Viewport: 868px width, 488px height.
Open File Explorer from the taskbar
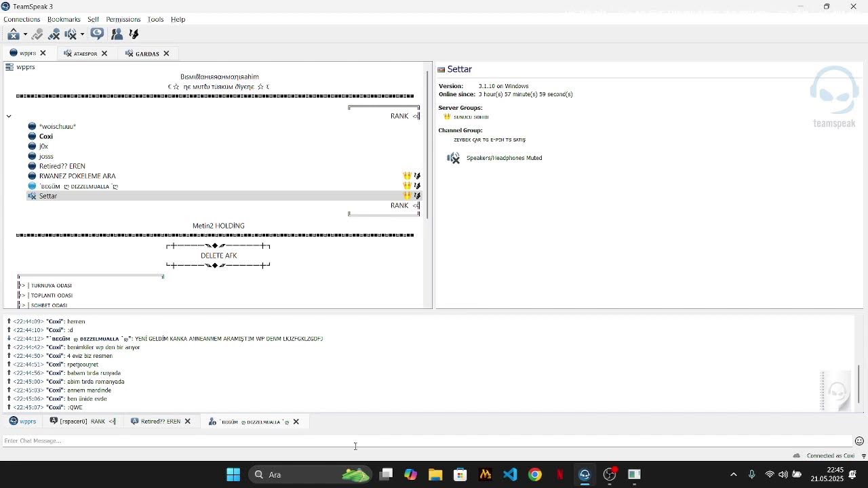coord(435,474)
